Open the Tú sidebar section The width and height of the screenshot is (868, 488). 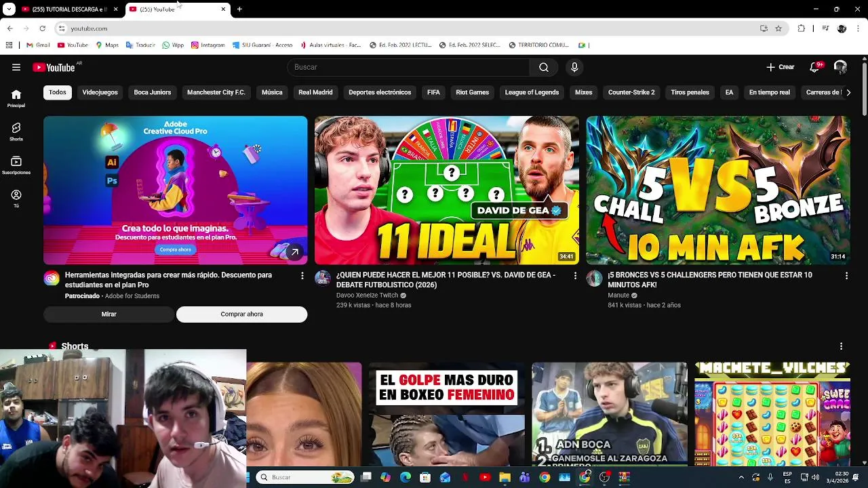coord(16,198)
